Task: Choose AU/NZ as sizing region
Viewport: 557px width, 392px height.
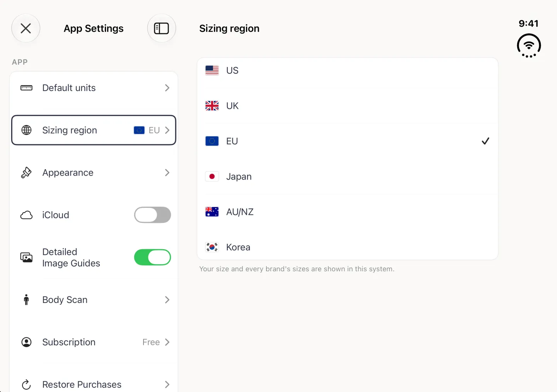Action: (x=348, y=212)
